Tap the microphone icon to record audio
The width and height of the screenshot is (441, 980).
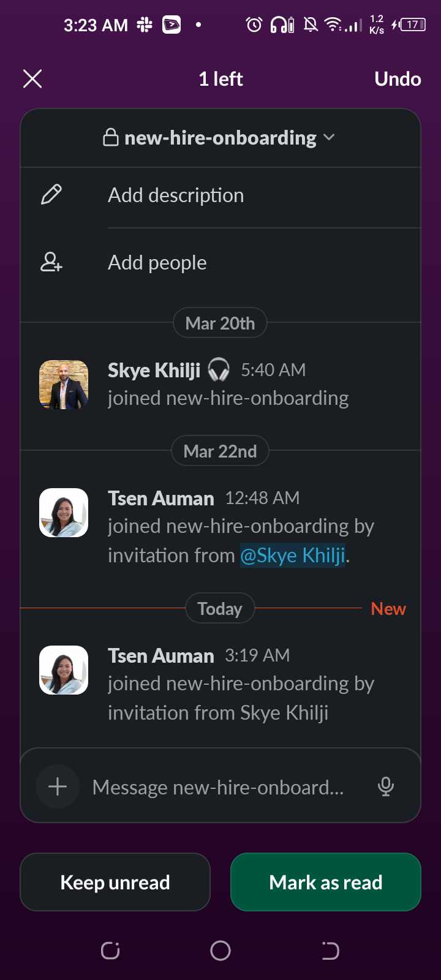pos(385,786)
